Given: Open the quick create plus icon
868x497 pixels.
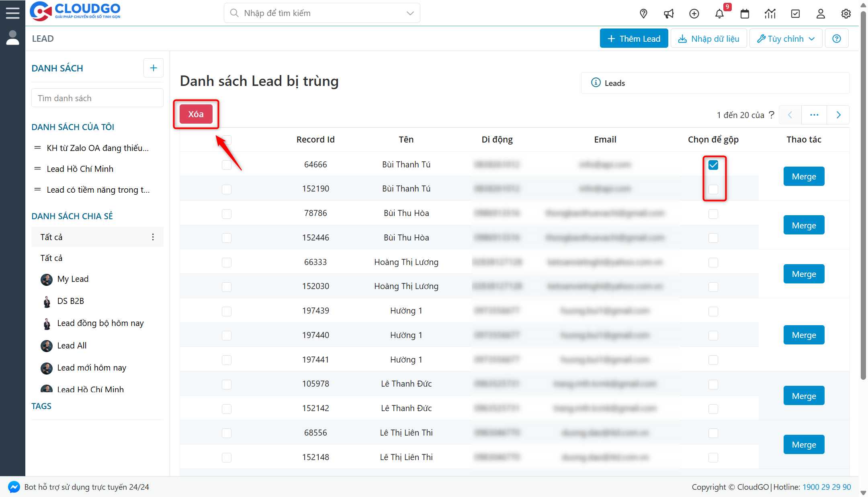Looking at the screenshot, I should 694,13.
